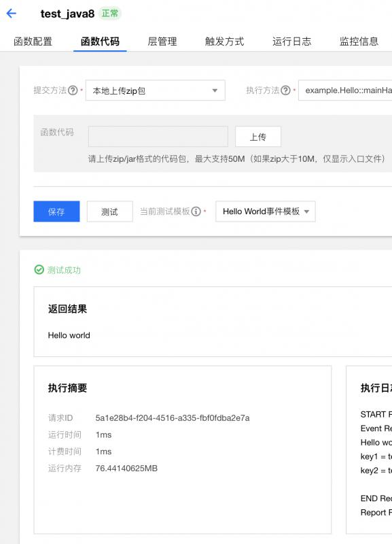
Task: Open the 触发方式 tab
Action: pos(225,41)
